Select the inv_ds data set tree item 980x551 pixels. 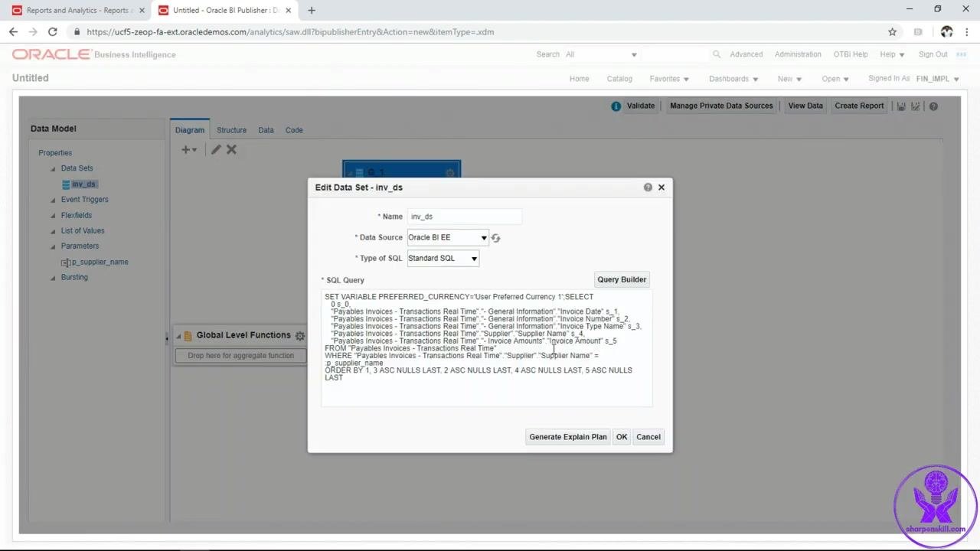(83, 184)
